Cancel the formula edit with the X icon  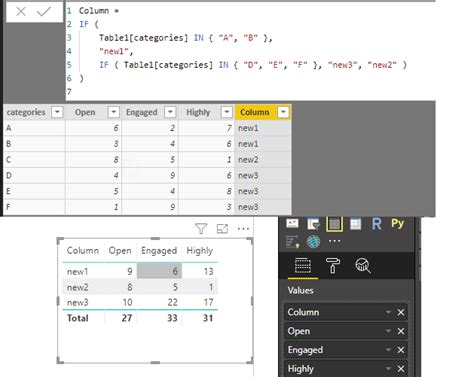point(21,12)
